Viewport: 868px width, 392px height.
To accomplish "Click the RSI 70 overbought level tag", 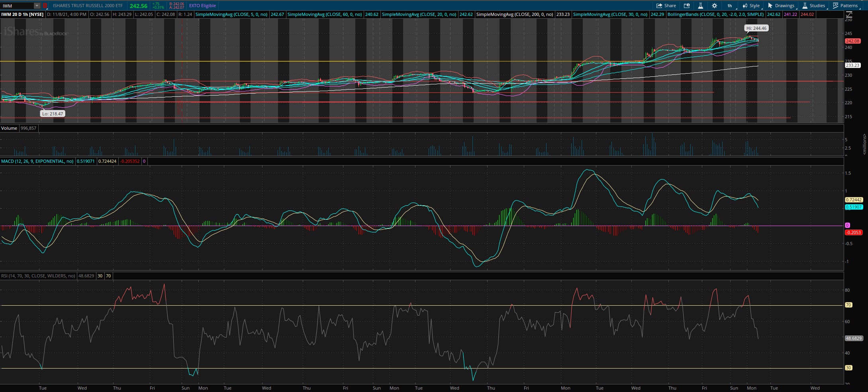I will 848,305.
